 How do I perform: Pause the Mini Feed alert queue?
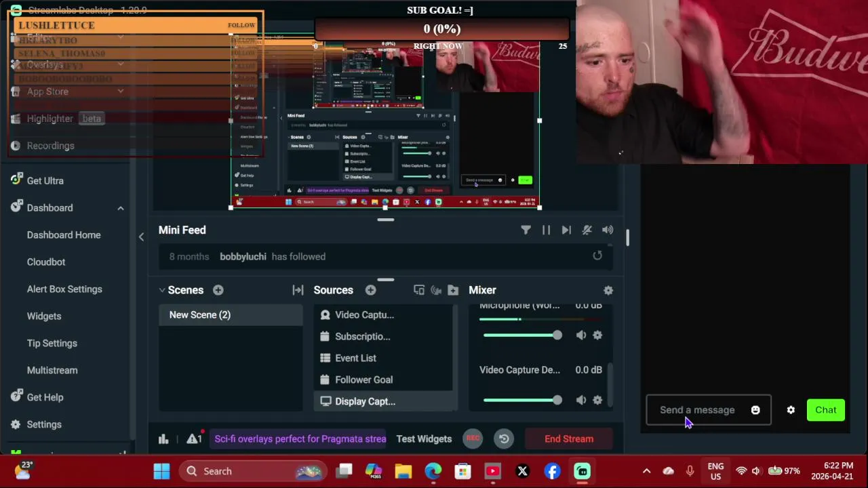(x=546, y=230)
